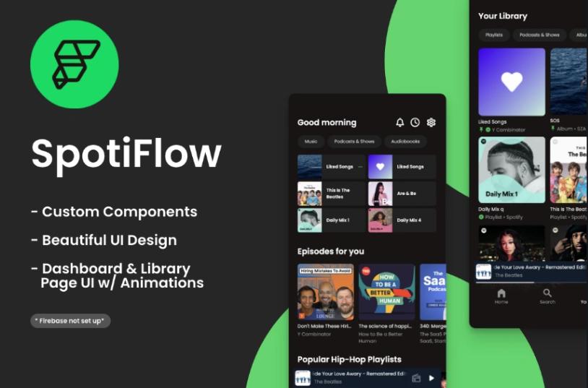588x388 pixels.
Task: Click the 'Good morning' heading
Action: pos(327,122)
